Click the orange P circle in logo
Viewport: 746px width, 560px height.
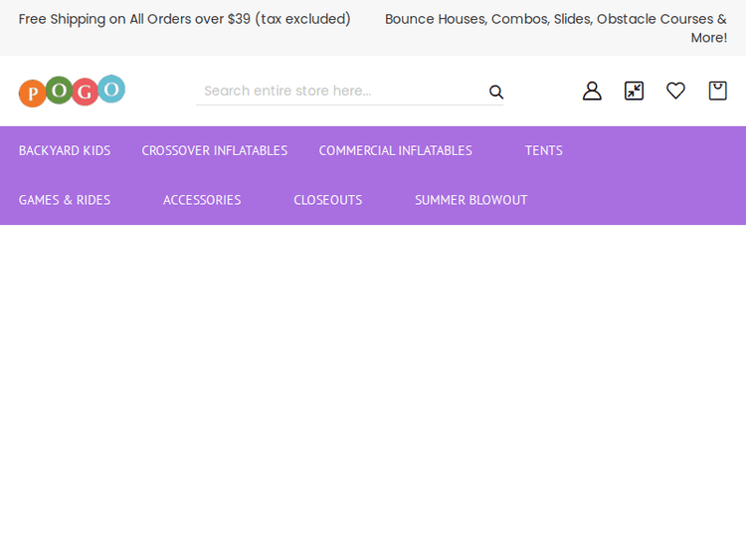pos(32,93)
